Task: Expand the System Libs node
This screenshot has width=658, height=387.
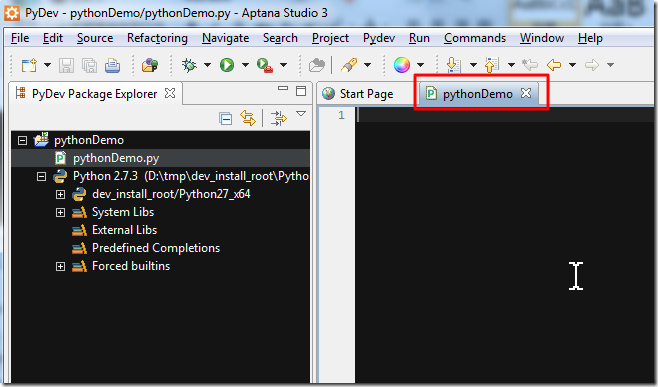Action: [x=60, y=212]
